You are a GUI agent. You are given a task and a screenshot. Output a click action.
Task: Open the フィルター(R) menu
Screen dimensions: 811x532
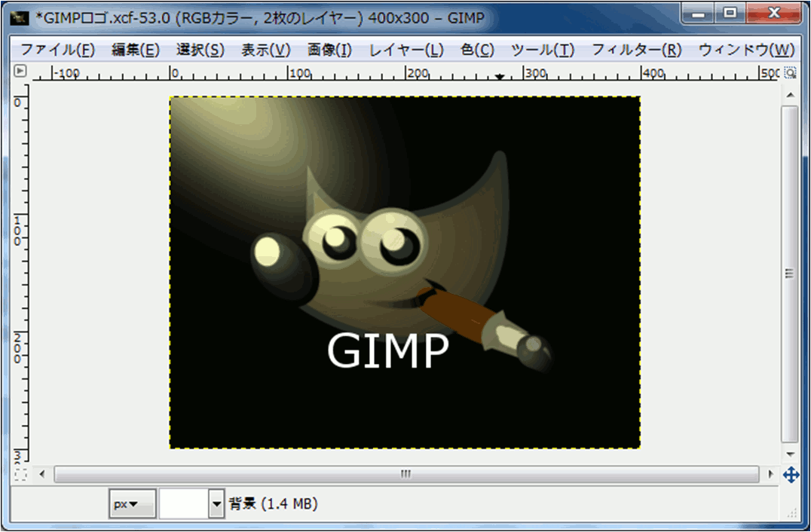[636, 50]
